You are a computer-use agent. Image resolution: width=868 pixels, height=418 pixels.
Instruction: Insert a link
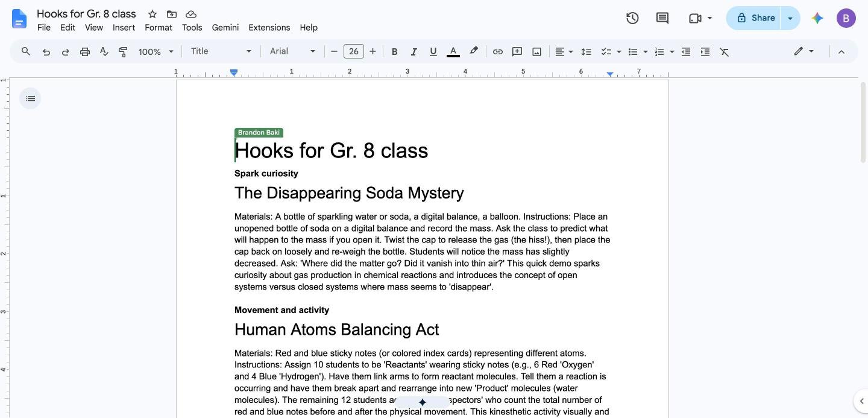point(498,52)
